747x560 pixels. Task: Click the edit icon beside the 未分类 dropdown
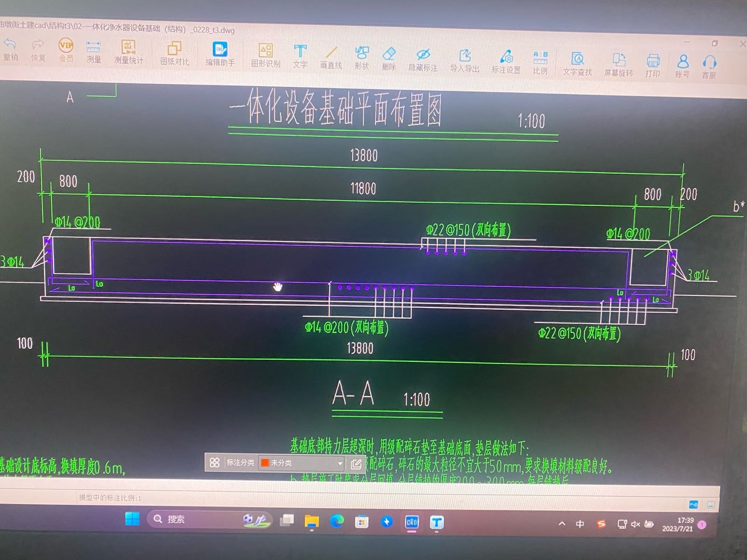click(356, 464)
